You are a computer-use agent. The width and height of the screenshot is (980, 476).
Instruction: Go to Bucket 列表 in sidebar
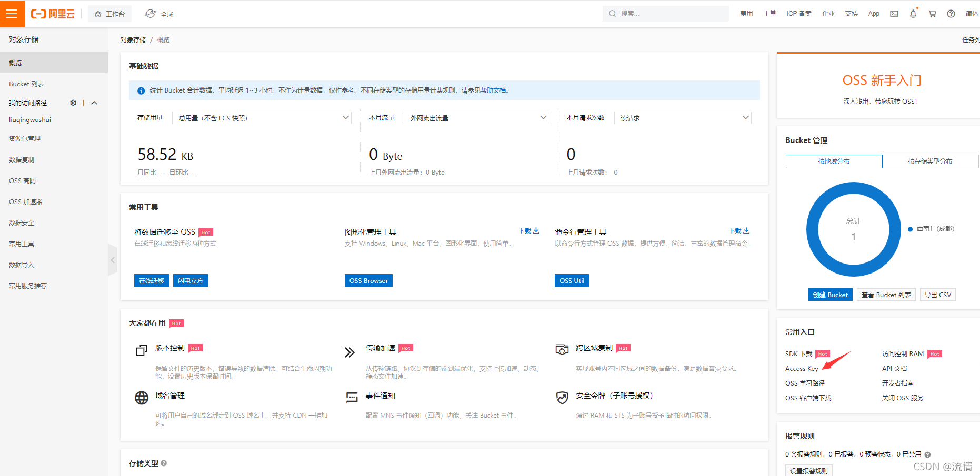click(x=26, y=84)
